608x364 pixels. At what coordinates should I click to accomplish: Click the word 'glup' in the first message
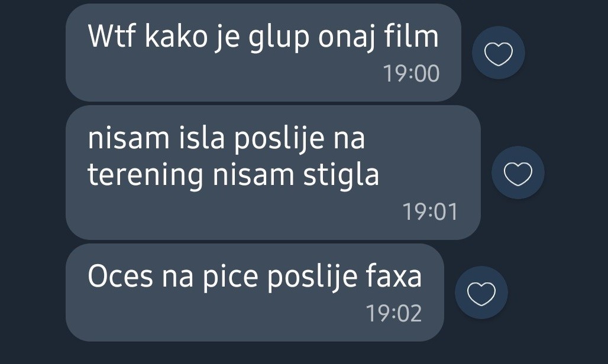279,38
